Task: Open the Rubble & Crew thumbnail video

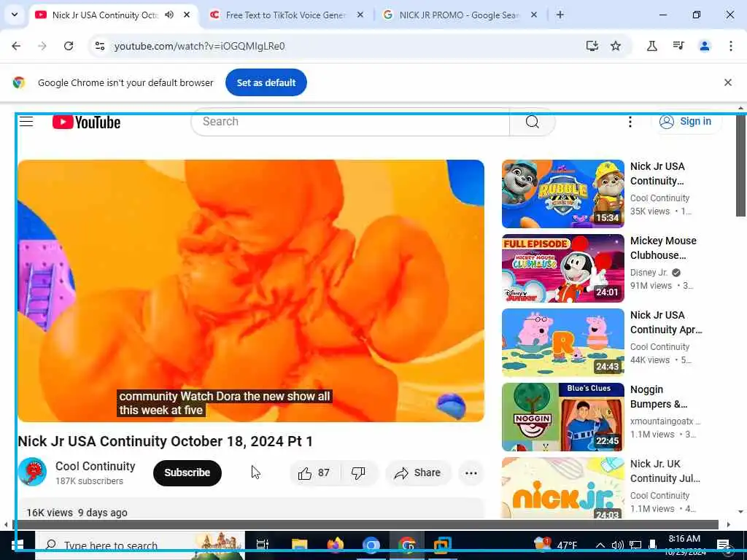Action: (x=562, y=194)
